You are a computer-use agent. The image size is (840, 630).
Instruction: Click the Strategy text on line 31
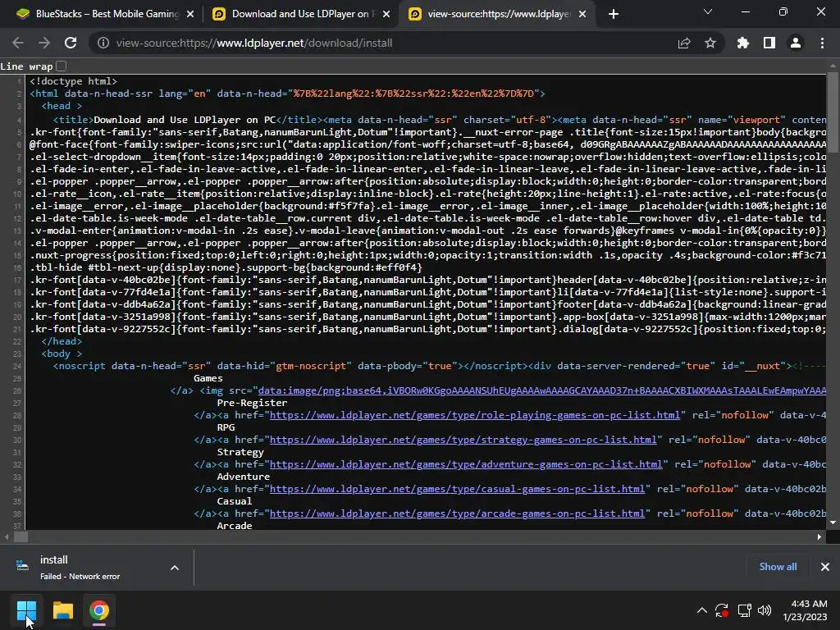point(240,452)
